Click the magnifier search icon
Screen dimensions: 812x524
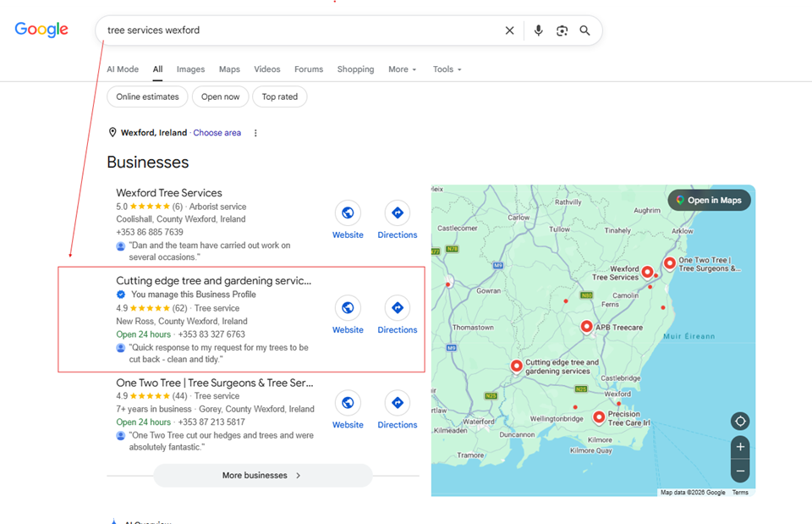coord(584,30)
